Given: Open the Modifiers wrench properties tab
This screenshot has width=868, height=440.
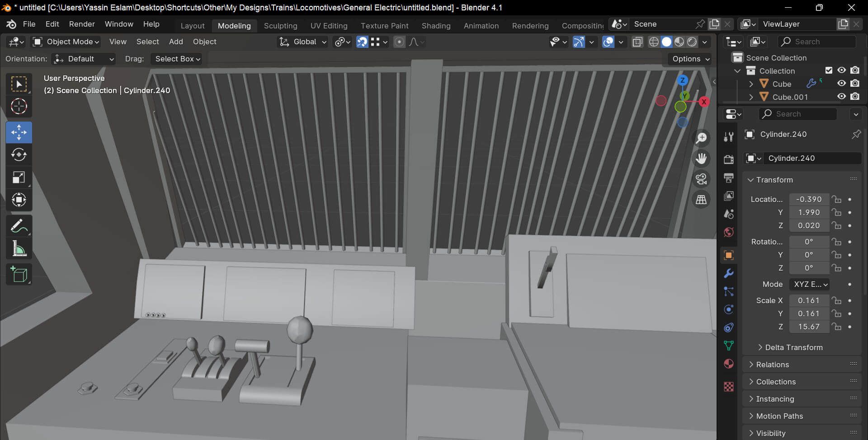Looking at the screenshot, I should click(x=728, y=273).
